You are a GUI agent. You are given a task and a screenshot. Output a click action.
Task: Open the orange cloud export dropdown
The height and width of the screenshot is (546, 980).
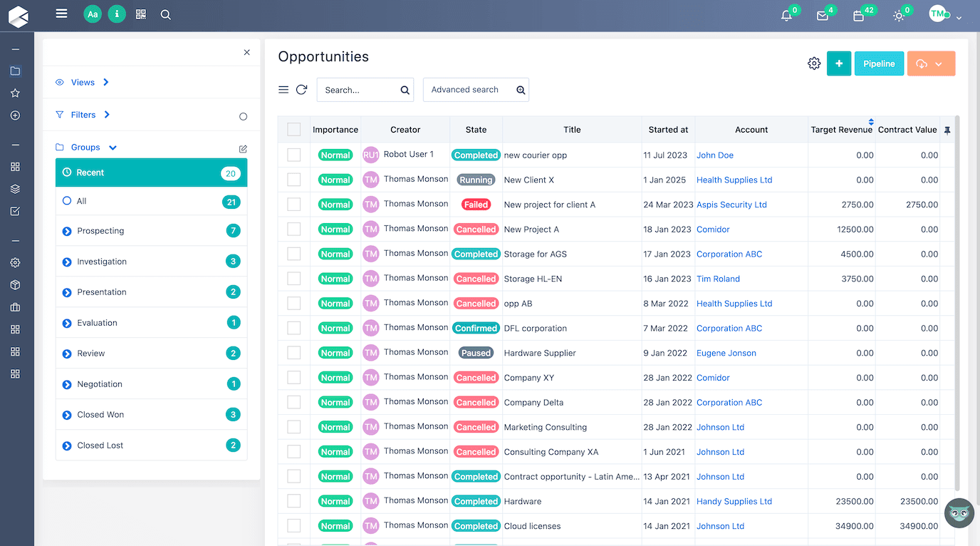[931, 63]
